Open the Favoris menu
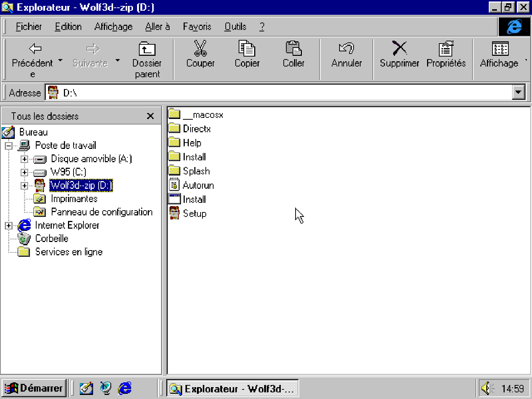Viewport: 532px width, 399px height. point(197,27)
